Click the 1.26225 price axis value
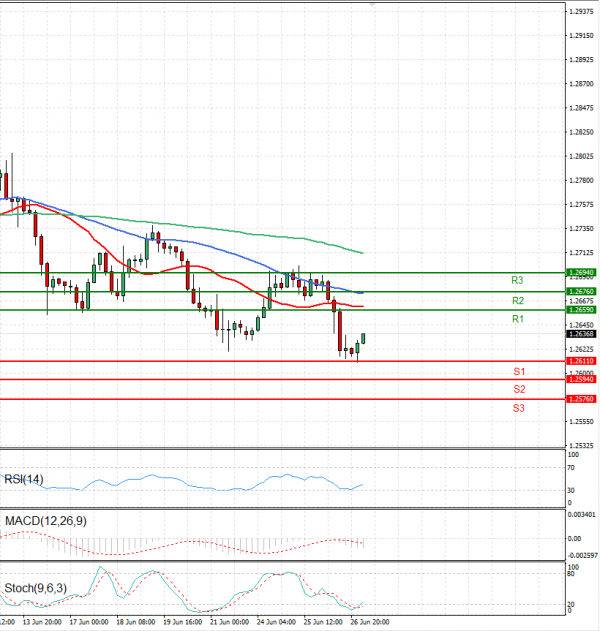Viewport: 600px width, 631px height. pos(581,349)
